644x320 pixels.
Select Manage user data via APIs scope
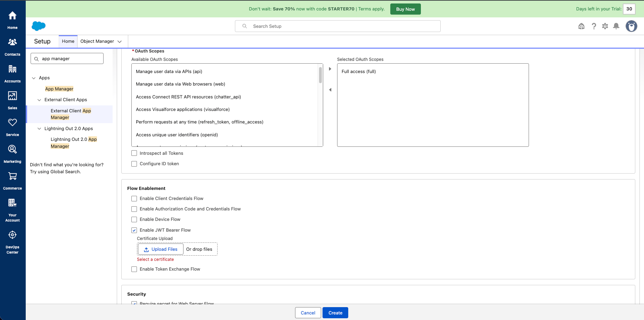pyautogui.click(x=225, y=72)
